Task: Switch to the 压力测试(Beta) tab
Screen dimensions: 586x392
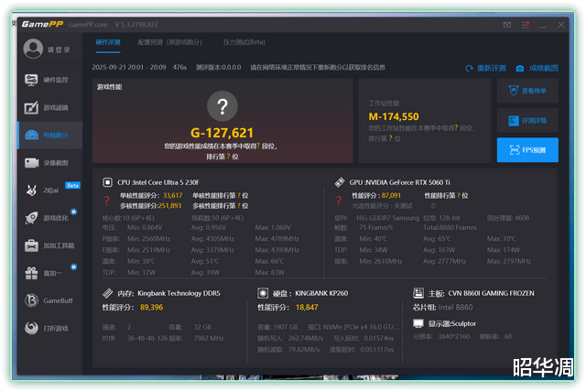Action: (244, 42)
